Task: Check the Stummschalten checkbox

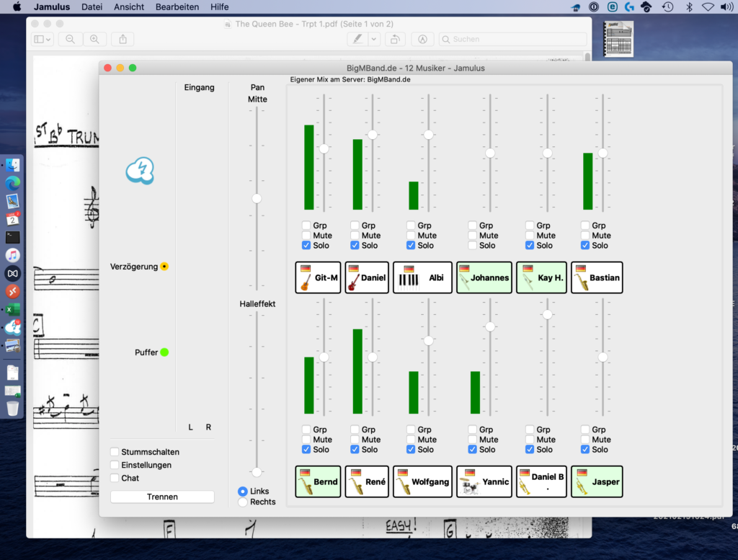Action: tap(115, 452)
